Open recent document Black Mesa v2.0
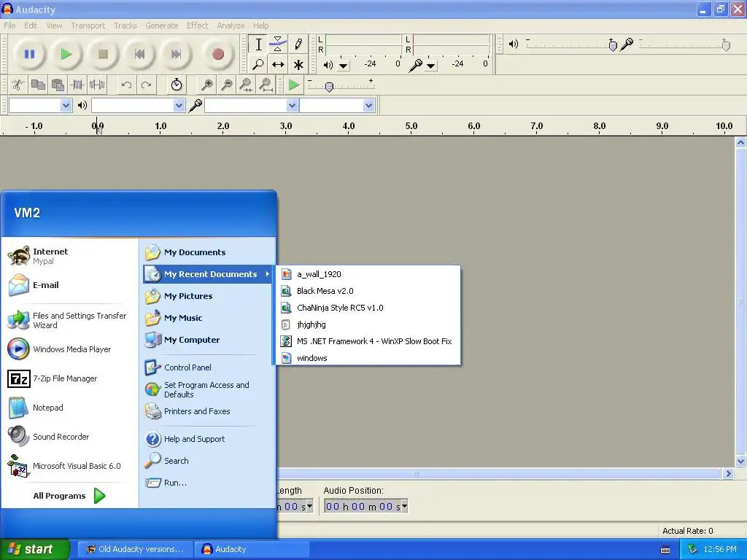Image resolution: width=747 pixels, height=560 pixels. click(368, 291)
